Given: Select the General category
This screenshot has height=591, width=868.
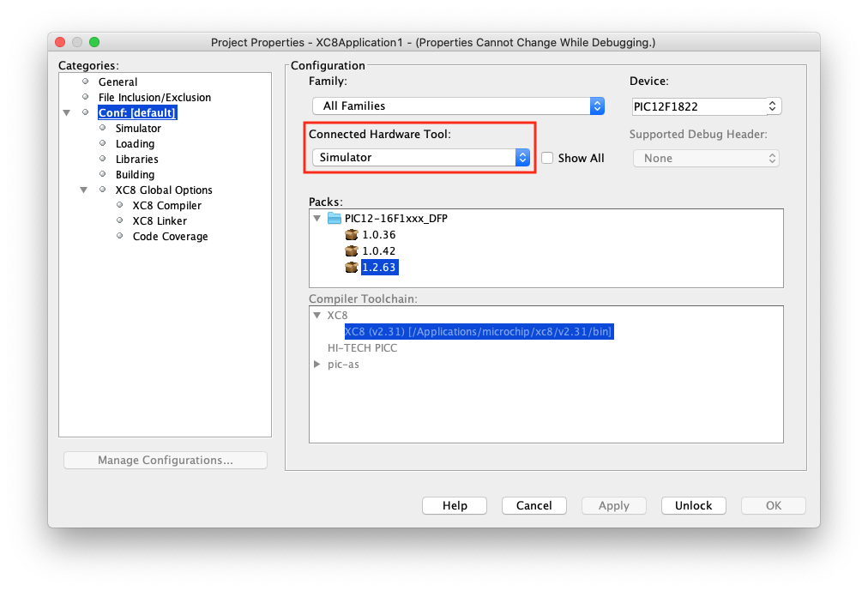Looking at the screenshot, I should (118, 81).
